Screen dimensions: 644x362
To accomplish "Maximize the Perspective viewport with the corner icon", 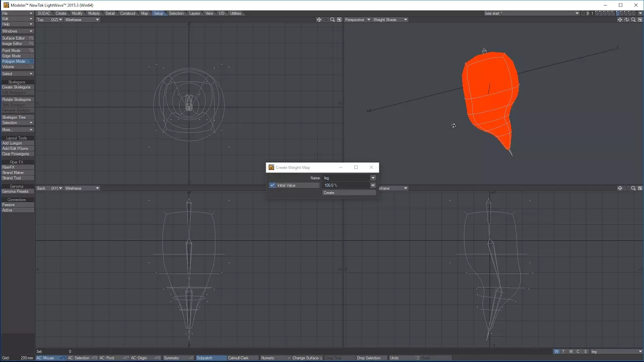I will coord(640,20).
